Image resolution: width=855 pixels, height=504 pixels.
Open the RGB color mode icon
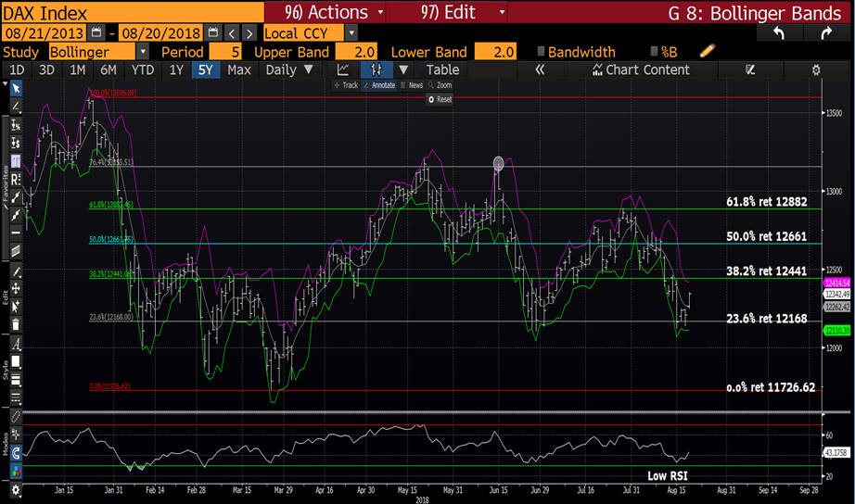(16, 471)
